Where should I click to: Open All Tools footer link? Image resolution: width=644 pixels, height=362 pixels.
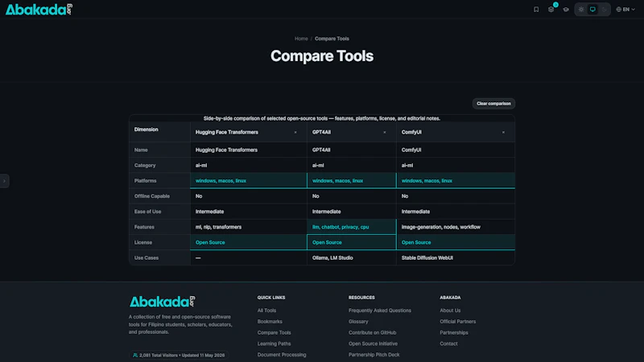[266, 311]
